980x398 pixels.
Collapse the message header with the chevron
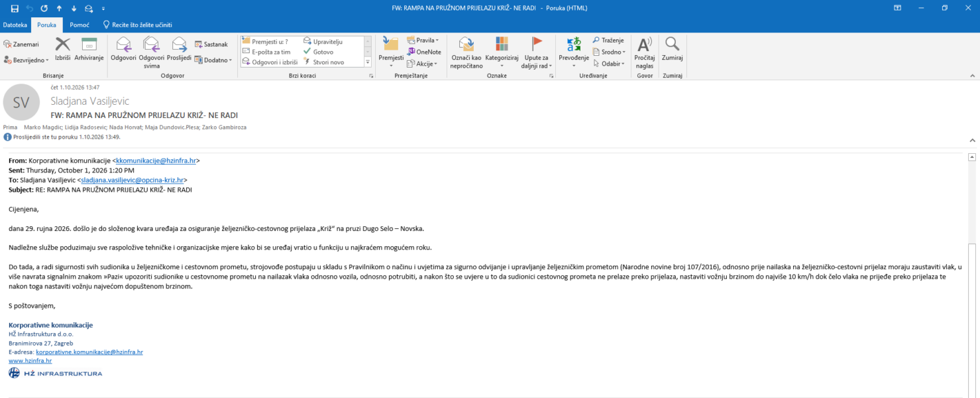click(972, 141)
